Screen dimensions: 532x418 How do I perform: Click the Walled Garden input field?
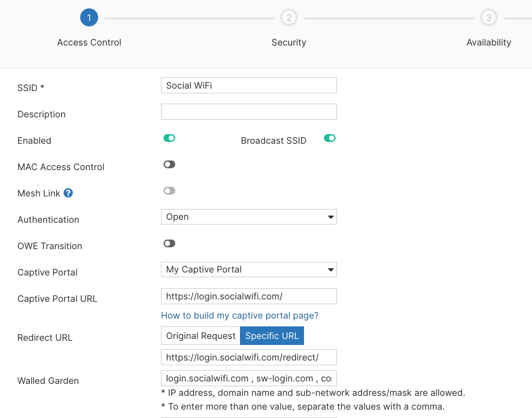(x=248, y=378)
